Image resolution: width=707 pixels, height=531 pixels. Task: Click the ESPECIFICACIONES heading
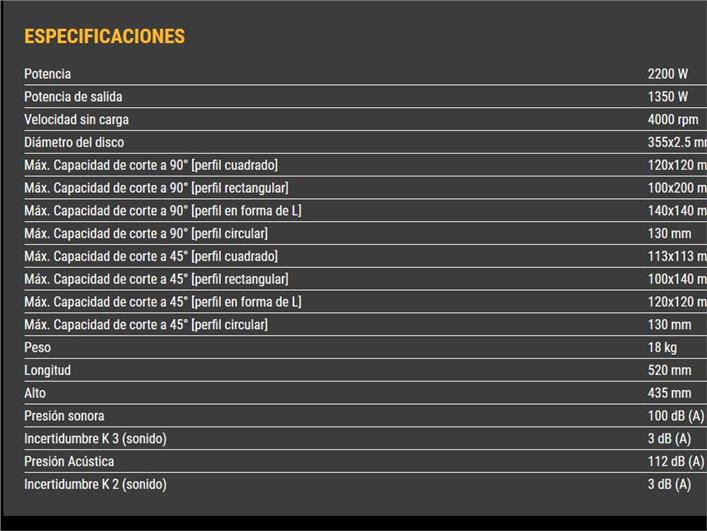coord(104,37)
